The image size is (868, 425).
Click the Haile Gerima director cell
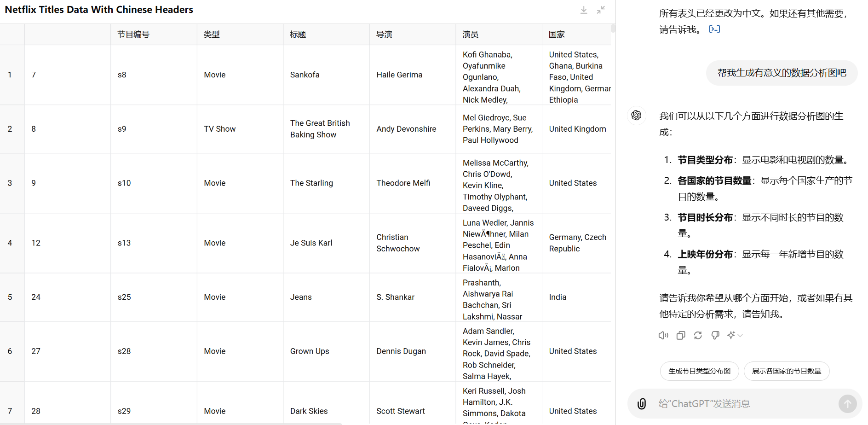click(413, 75)
